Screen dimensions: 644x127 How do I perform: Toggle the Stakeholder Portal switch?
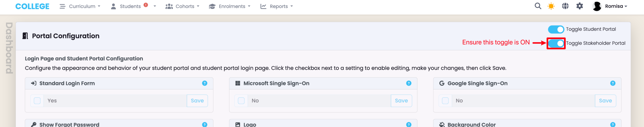556,43
